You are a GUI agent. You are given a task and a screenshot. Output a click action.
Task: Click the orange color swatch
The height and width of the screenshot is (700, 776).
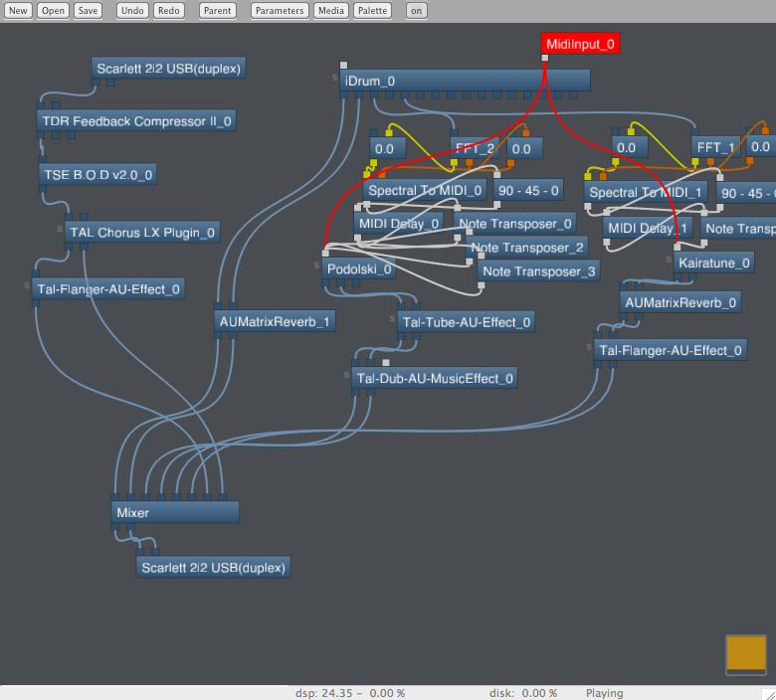coord(746,653)
